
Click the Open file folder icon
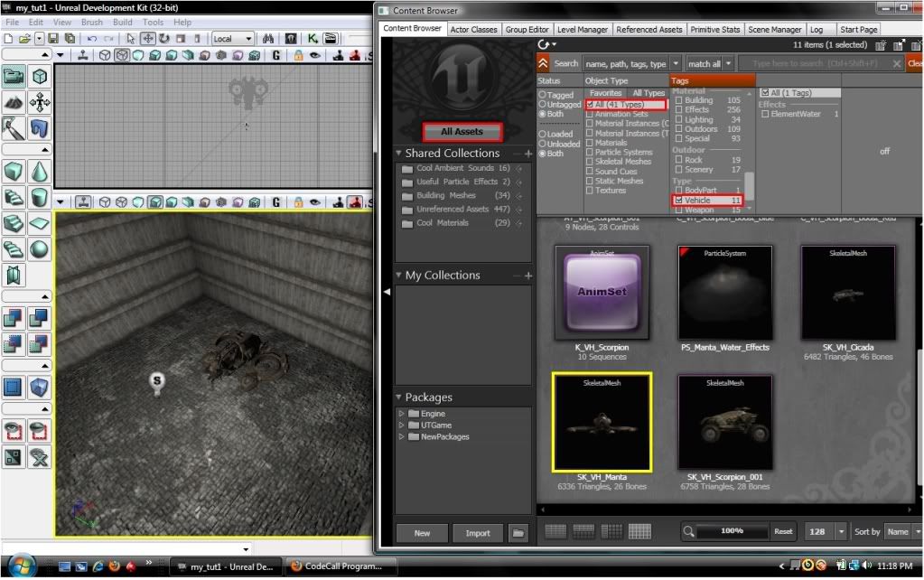(x=24, y=39)
